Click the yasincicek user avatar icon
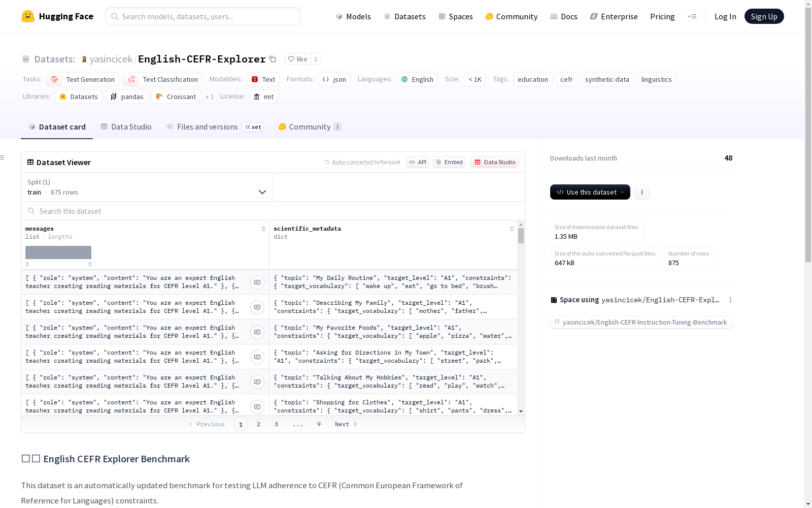This screenshot has height=508, width=812. pos(84,59)
